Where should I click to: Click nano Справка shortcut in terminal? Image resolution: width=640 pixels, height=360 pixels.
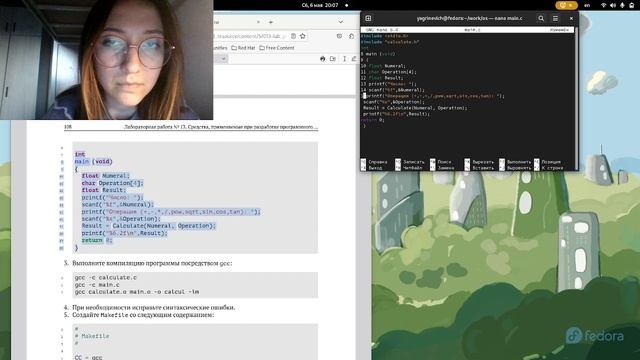374,162
